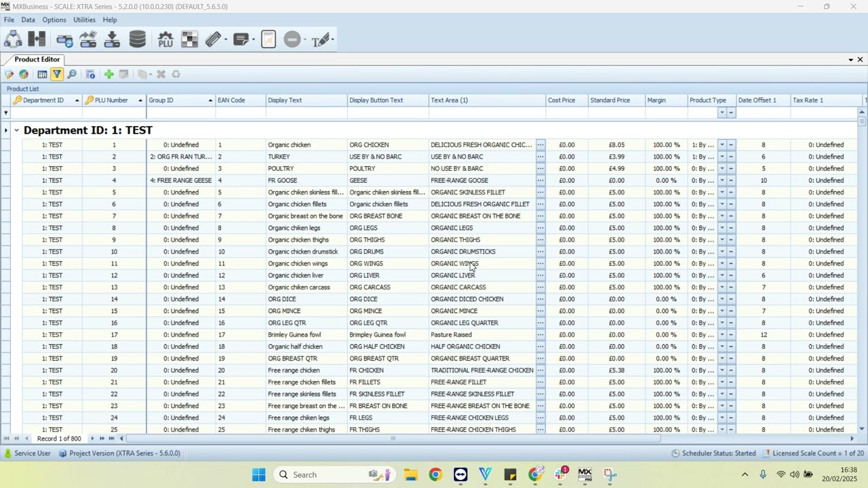Screen dimensions: 868x488
Task: Open the copy icon dropdown arrow
Action: click(x=151, y=75)
